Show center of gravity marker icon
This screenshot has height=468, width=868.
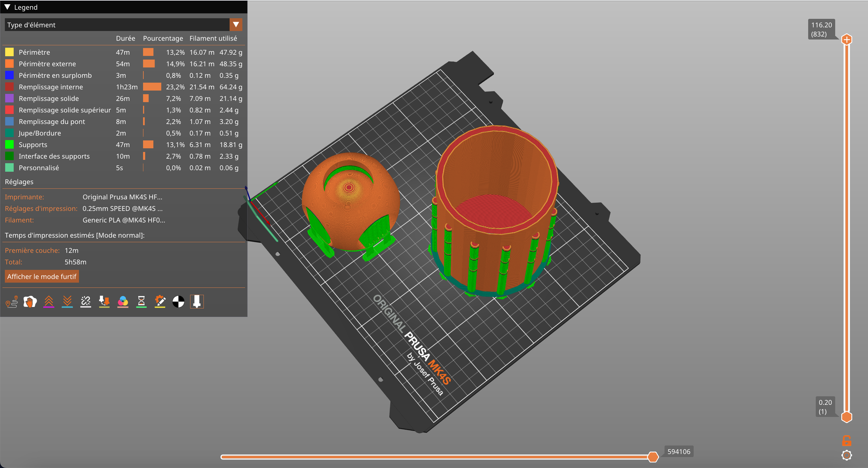179,301
